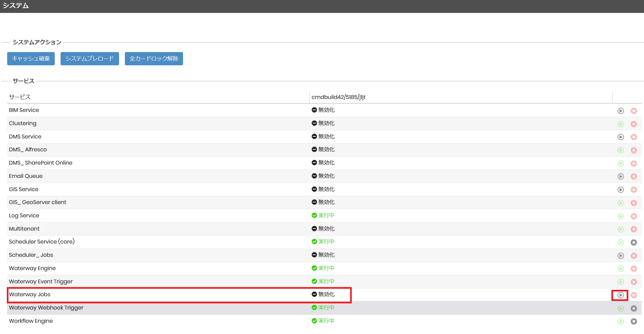Start GIS_ GeoServer client service
Screen dimensions: 644x334
coord(621,203)
